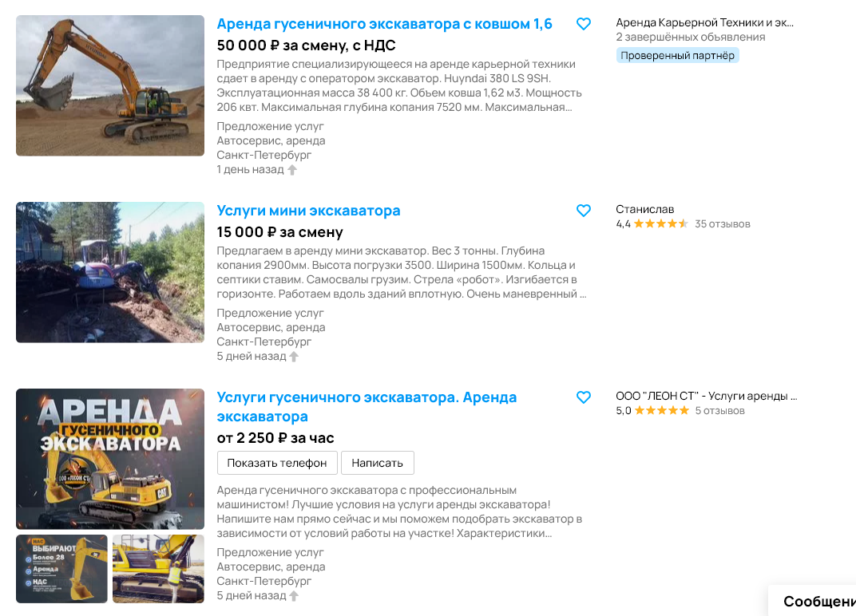Favorite the 50 000 ₽ crawler excavator listing
This screenshot has height=616, width=856.
point(584,24)
